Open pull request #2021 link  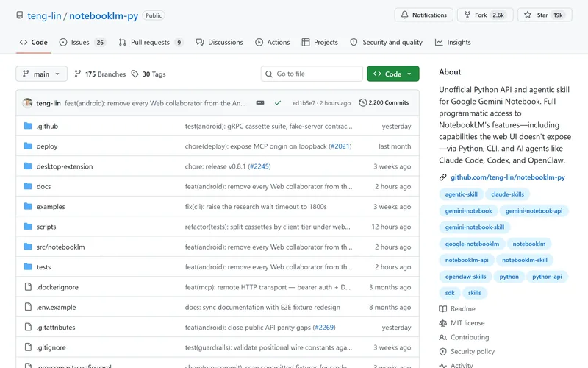point(340,146)
